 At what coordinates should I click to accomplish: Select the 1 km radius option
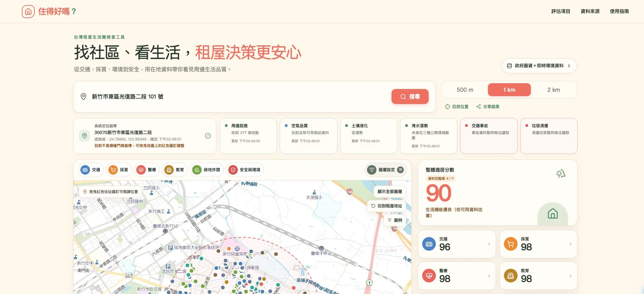click(x=509, y=90)
